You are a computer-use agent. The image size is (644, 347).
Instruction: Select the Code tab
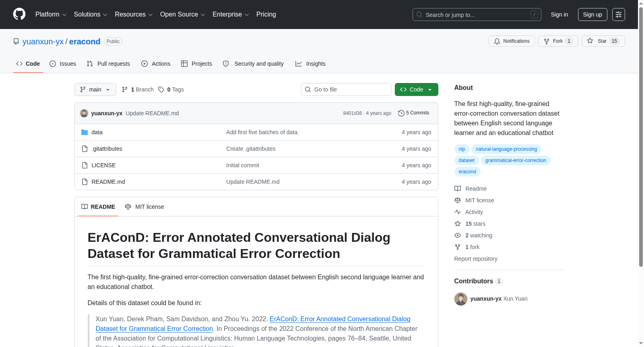click(28, 64)
